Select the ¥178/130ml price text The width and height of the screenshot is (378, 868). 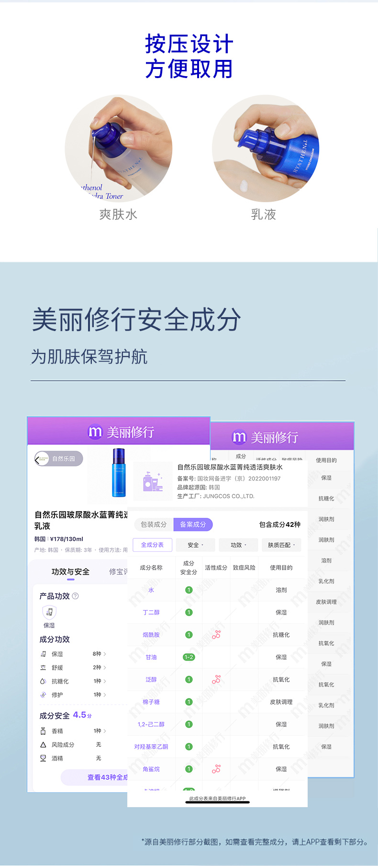click(x=67, y=539)
